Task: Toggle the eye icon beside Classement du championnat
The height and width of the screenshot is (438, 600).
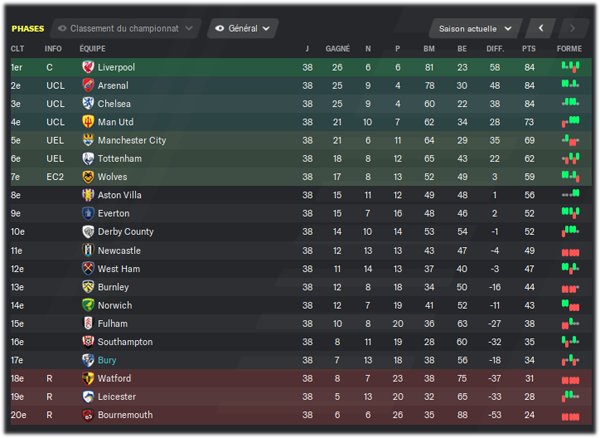Action: click(62, 28)
